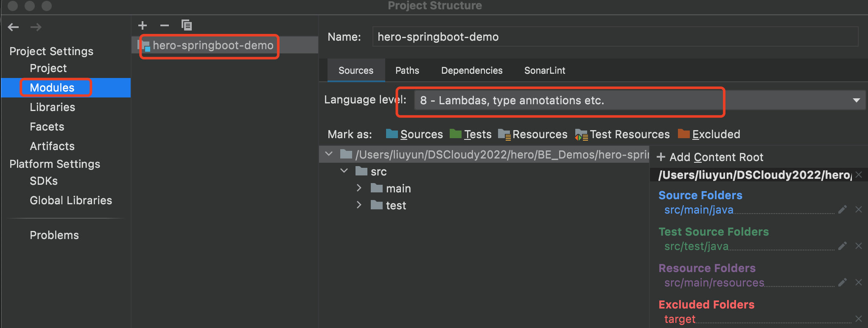Image resolution: width=868 pixels, height=328 pixels.
Task: Remove selected module with minus icon
Action: 165,25
